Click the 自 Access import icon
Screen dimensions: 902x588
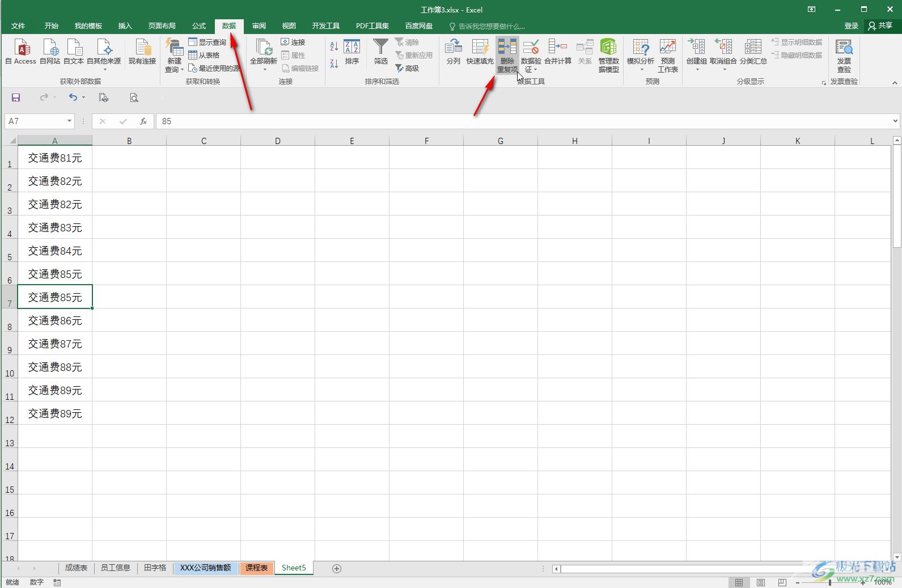pos(21,52)
